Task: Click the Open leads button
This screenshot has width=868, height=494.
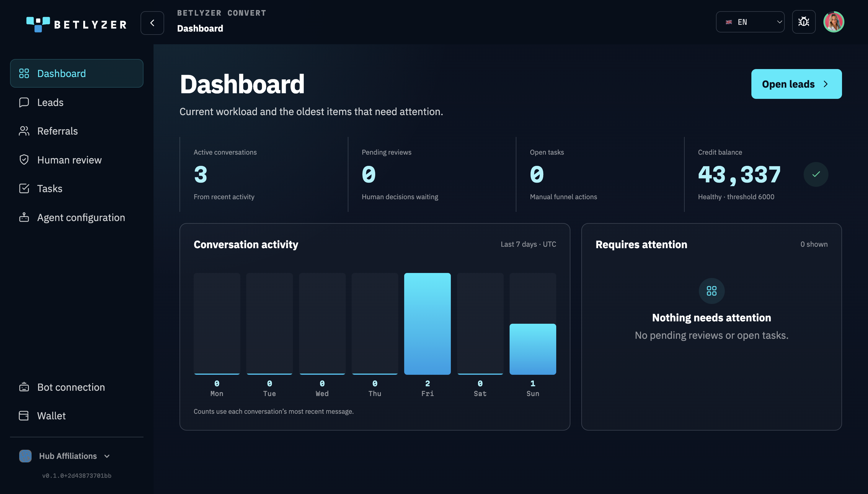Action: point(796,84)
